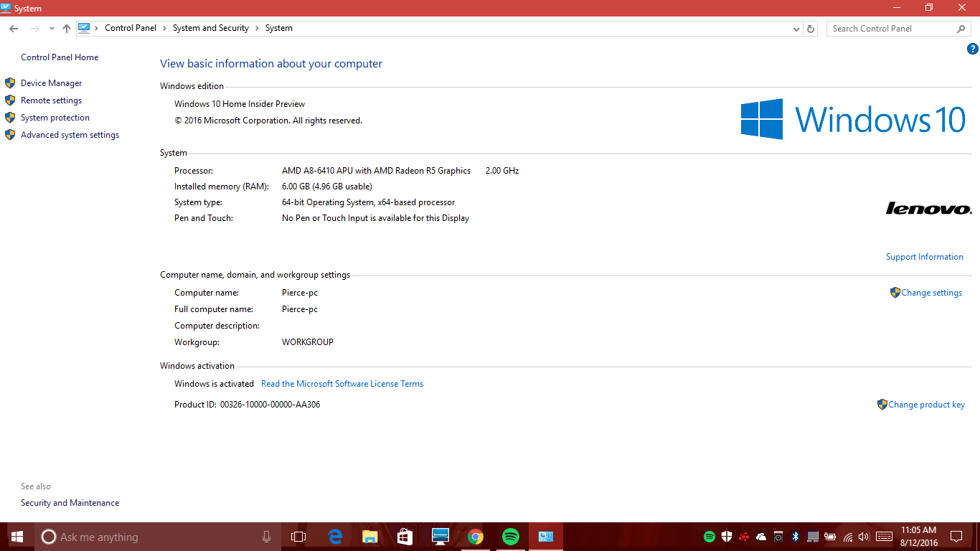Click Control Panel in the breadcrumb
This screenshot has height=551, width=980.
[x=131, y=28]
